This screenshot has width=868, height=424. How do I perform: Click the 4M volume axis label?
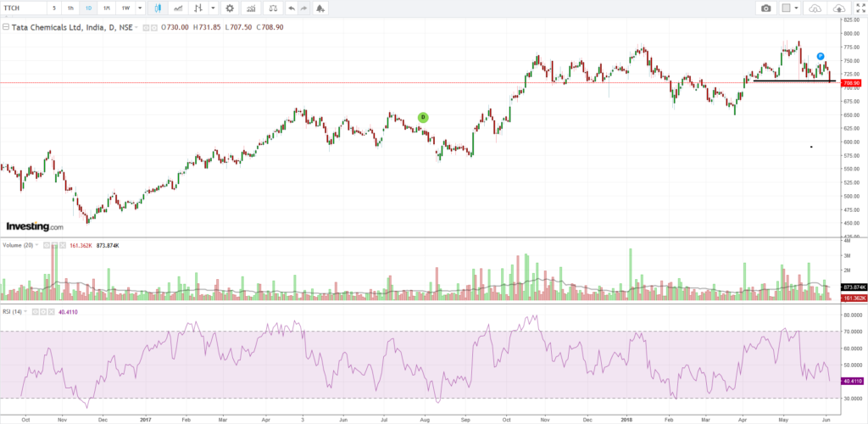847,242
